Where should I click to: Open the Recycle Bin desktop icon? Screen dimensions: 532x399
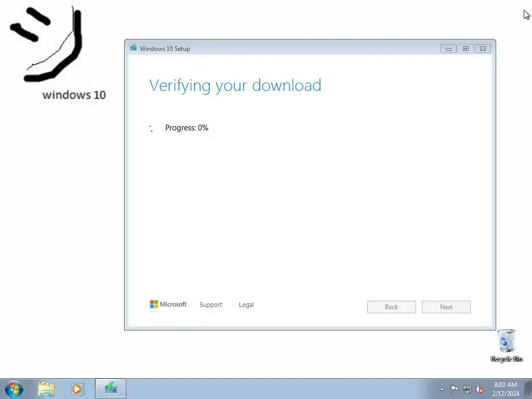point(507,345)
